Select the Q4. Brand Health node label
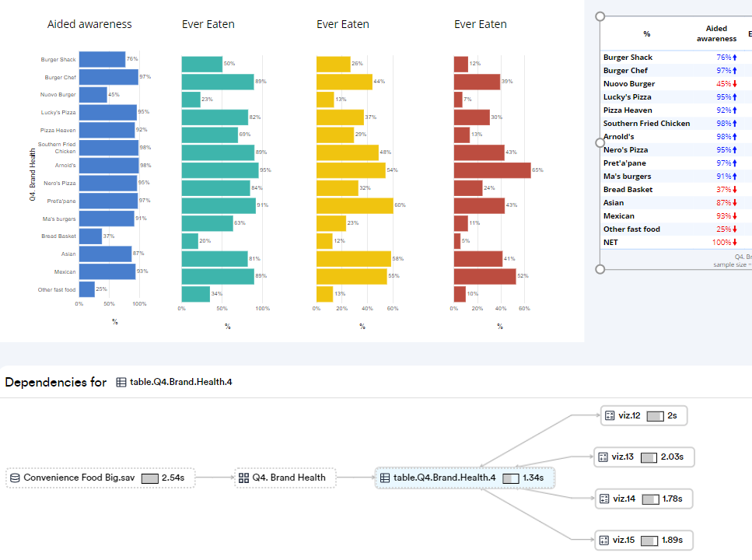 289,478
